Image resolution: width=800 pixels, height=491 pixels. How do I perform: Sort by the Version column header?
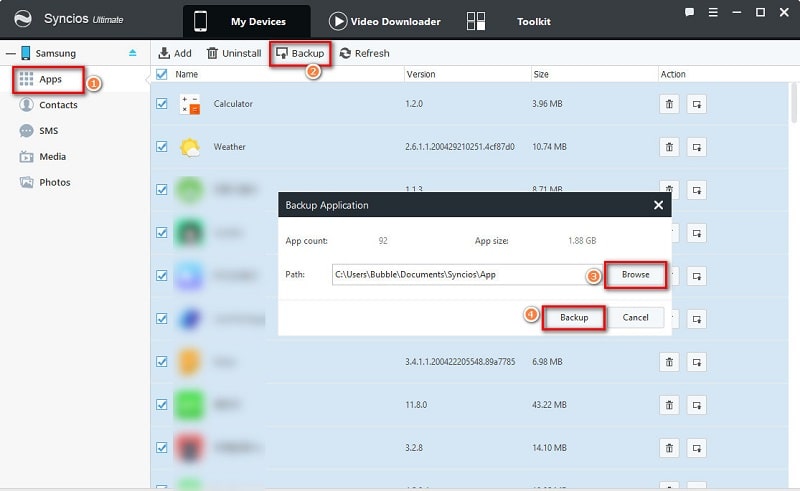(x=421, y=74)
